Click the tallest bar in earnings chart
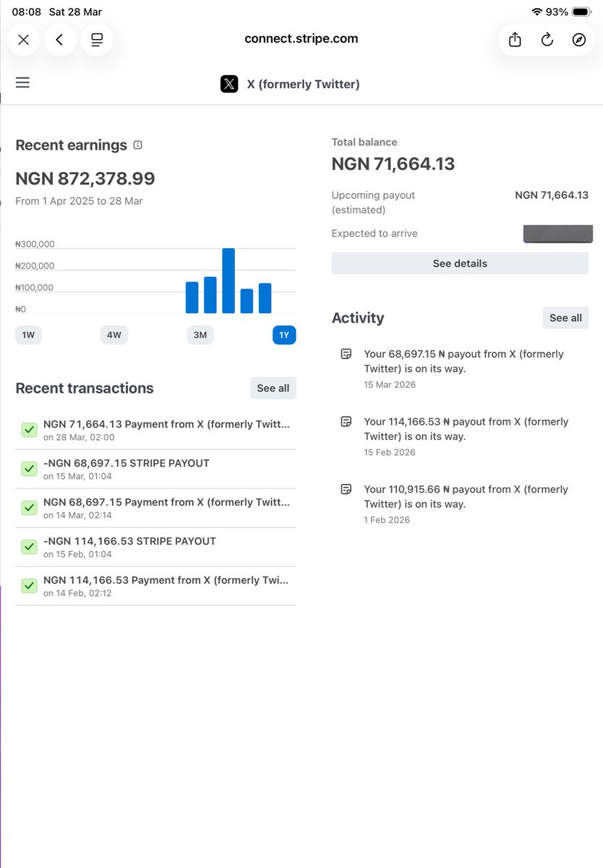The height and width of the screenshot is (868, 603). 228,281
